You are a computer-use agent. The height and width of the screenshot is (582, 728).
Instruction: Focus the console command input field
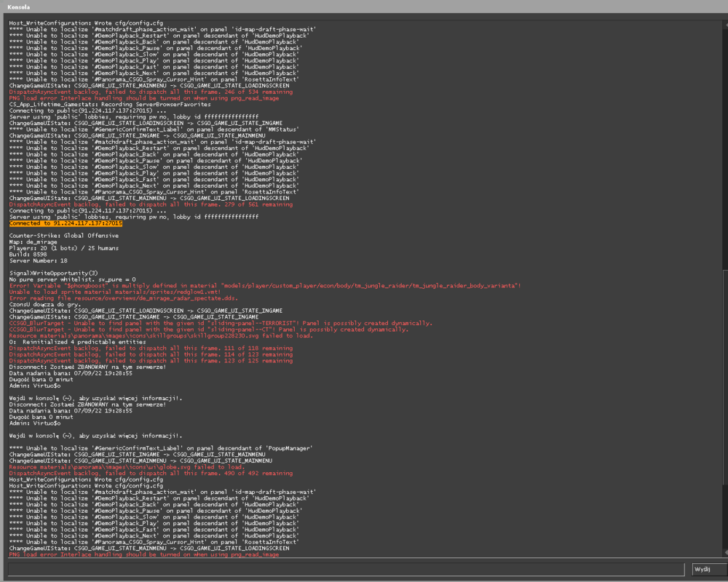(347, 569)
